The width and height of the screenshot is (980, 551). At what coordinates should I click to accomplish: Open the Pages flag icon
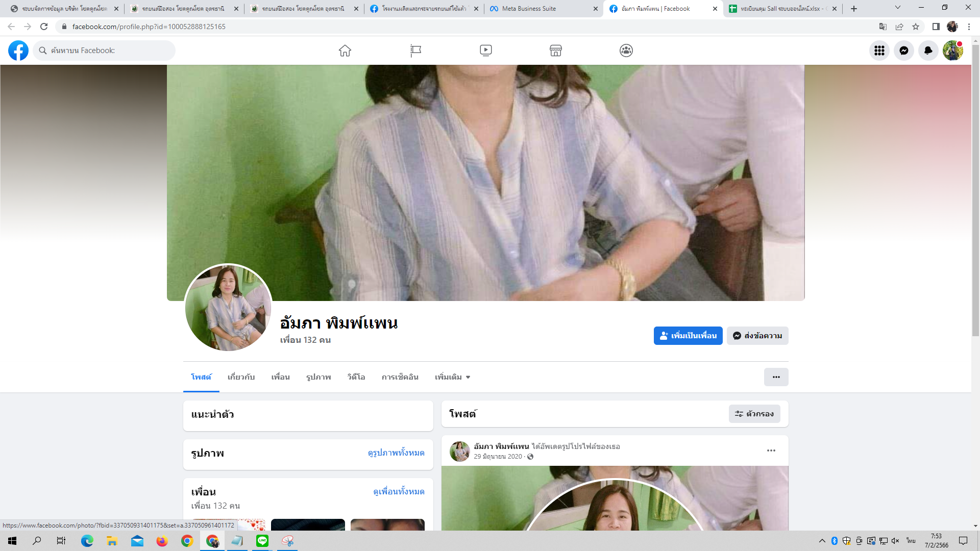coord(415,51)
